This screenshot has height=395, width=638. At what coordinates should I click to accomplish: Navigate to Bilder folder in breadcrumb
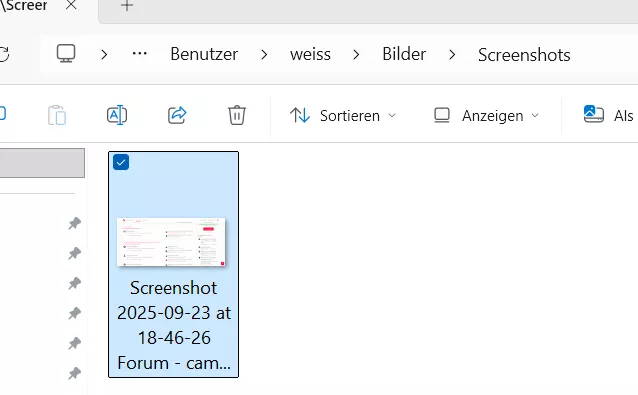(x=404, y=54)
